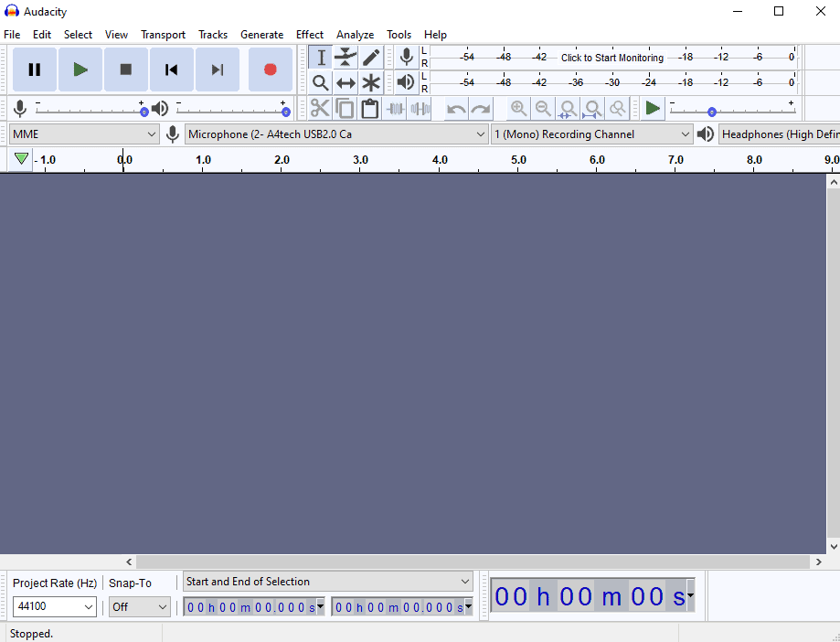Click the Undo arrow icon
The image size is (840, 642).
click(456, 109)
